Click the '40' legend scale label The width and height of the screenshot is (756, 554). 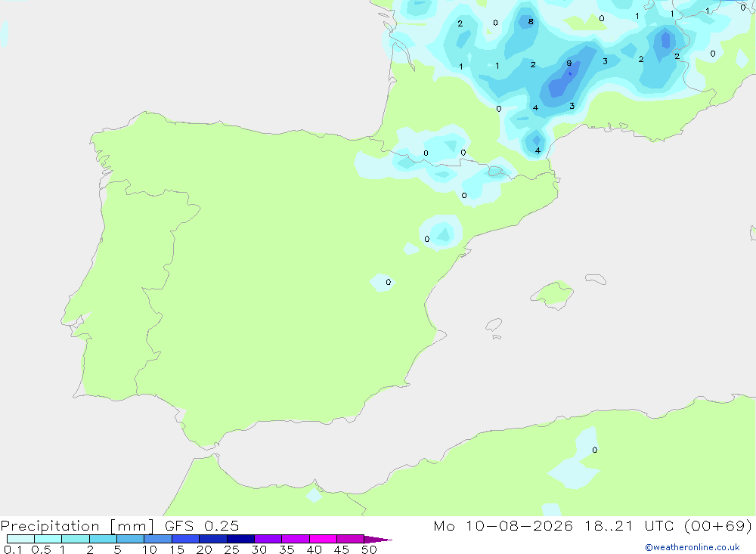click(x=314, y=549)
